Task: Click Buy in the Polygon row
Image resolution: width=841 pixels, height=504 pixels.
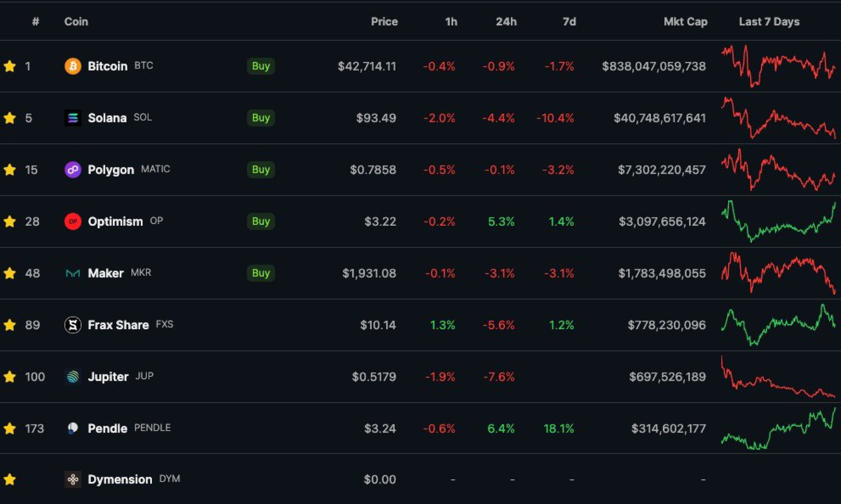Action: [x=261, y=170]
